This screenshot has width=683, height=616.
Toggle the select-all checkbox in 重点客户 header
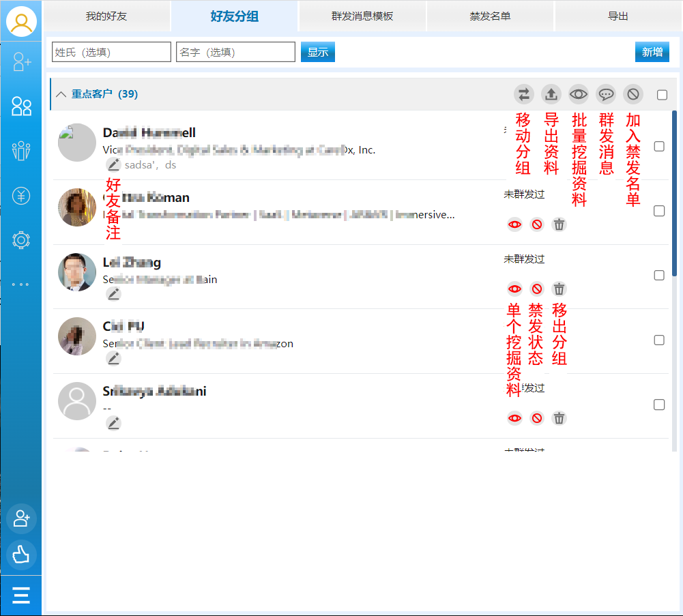tap(662, 95)
